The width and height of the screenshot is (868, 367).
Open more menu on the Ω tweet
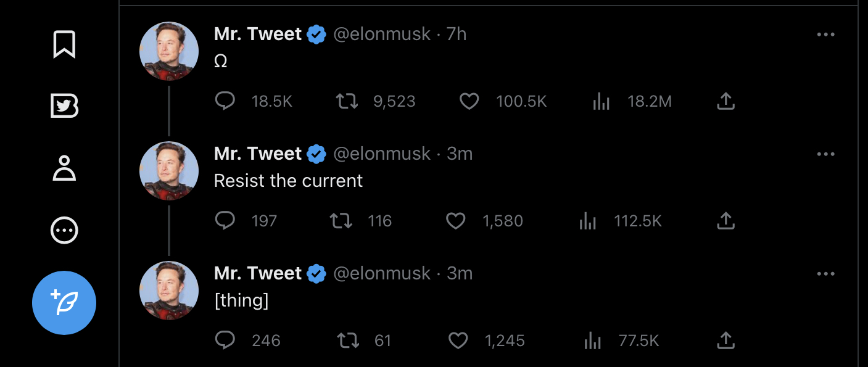825,35
